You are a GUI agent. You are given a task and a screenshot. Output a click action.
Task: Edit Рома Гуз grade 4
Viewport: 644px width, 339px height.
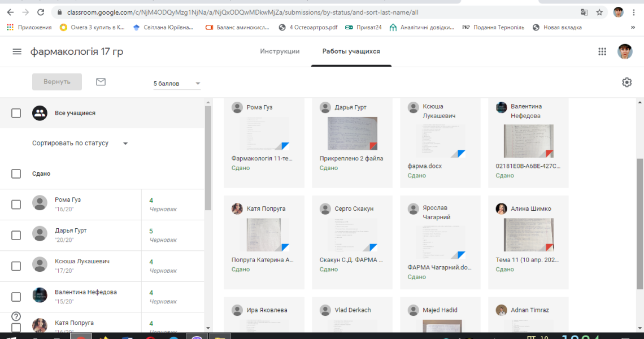pyautogui.click(x=151, y=201)
